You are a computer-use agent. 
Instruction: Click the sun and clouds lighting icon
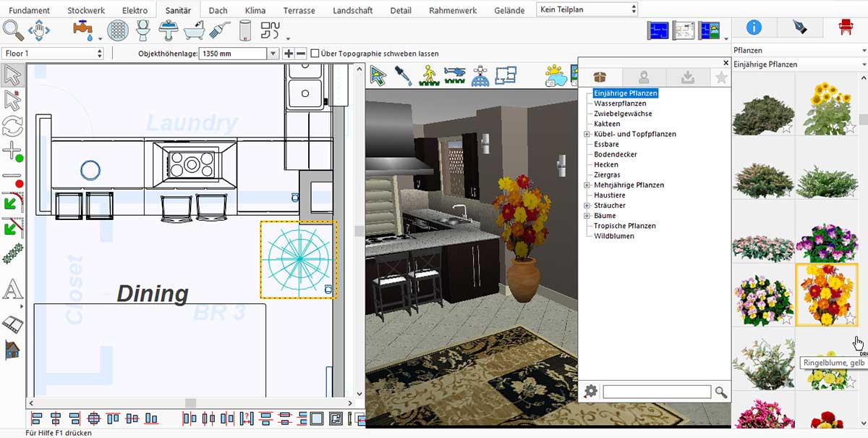pyautogui.click(x=558, y=75)
